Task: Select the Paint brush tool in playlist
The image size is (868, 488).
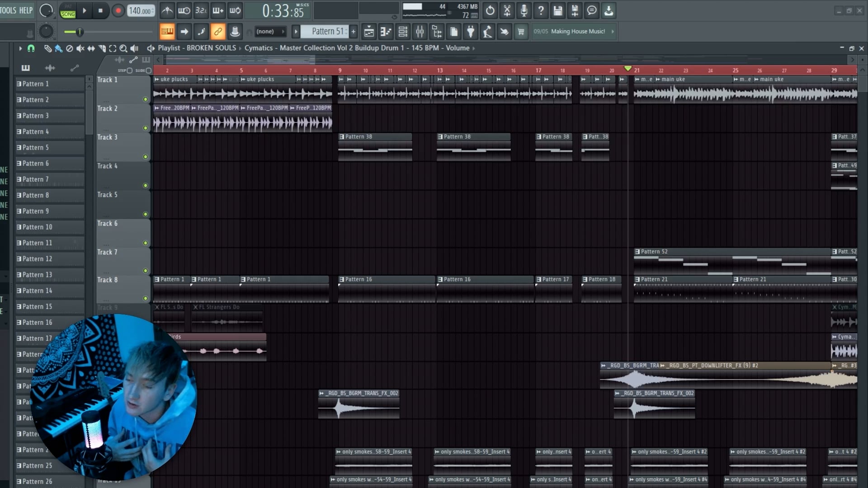Action: pyautogui.click(x=58, y=48)
